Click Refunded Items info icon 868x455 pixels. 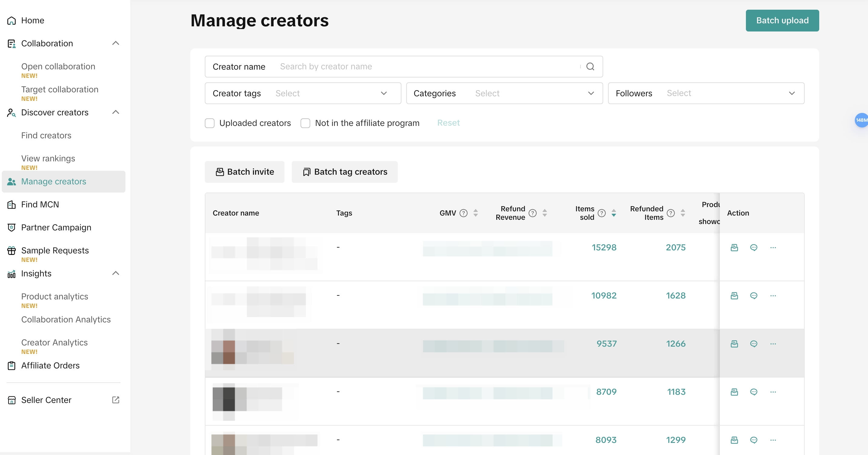coord(671,213)
